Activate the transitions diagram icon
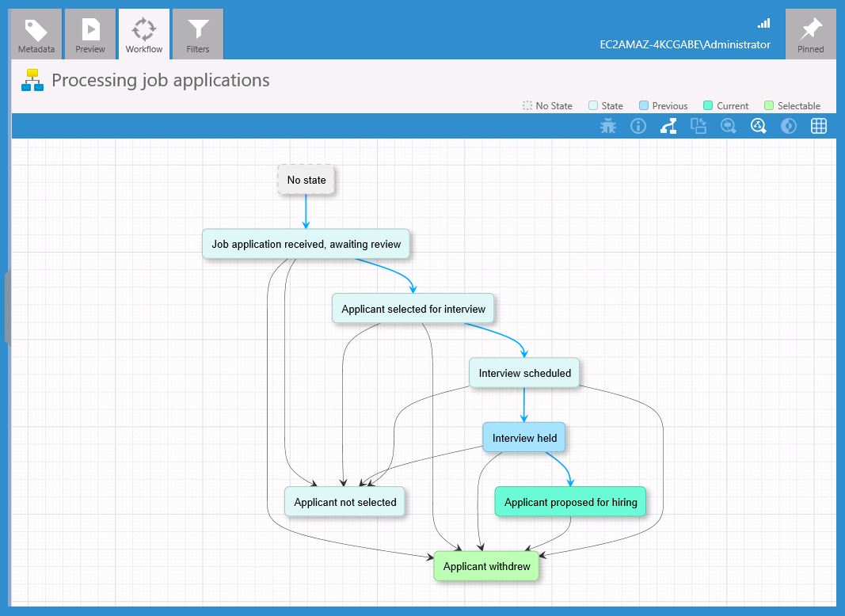The image size is (845, 616). point(668,125)
